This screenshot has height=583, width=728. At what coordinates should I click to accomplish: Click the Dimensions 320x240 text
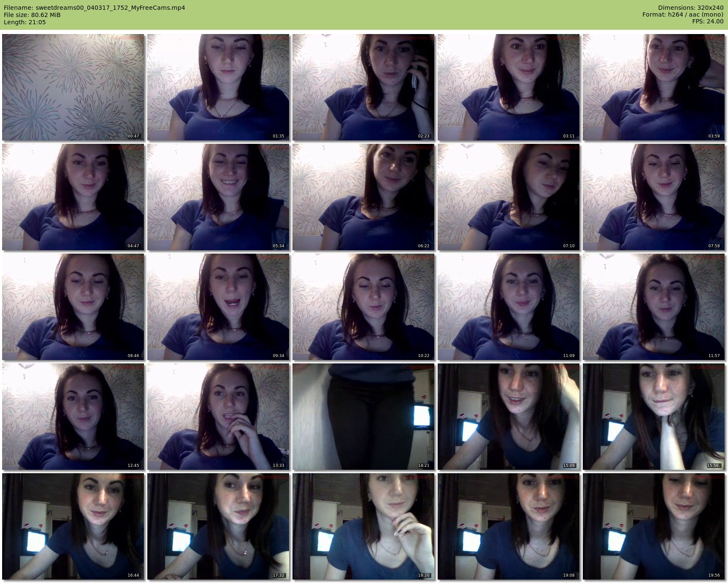pyautogui.click(x=691, y=8)
